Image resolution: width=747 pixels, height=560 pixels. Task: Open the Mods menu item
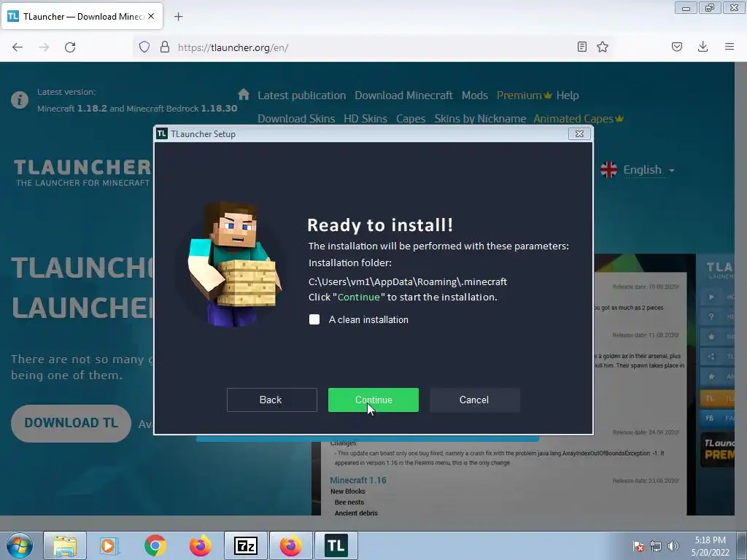point(474,96)
